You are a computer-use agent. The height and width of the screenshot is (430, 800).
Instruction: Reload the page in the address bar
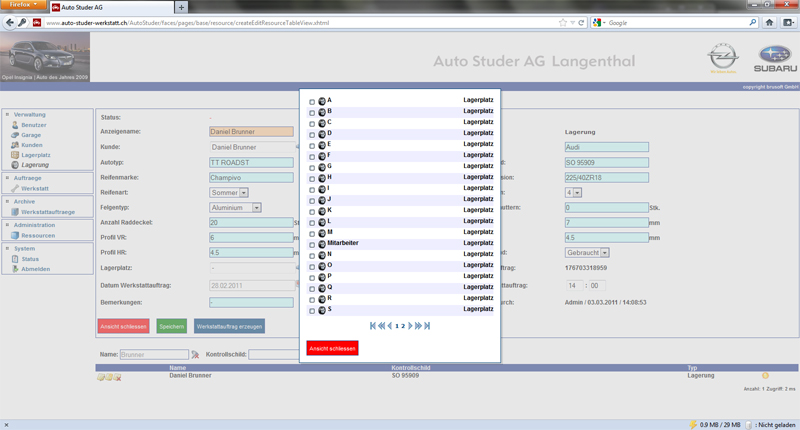581,22
